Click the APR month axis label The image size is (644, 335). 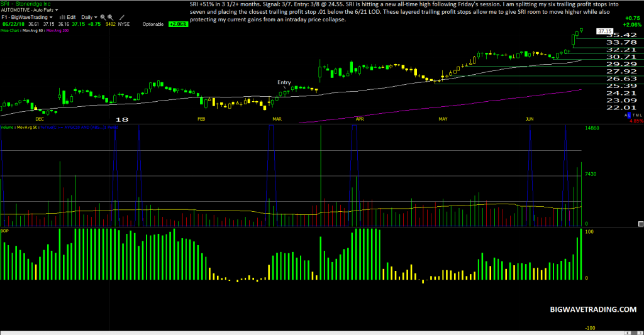[x=360, y=119]
